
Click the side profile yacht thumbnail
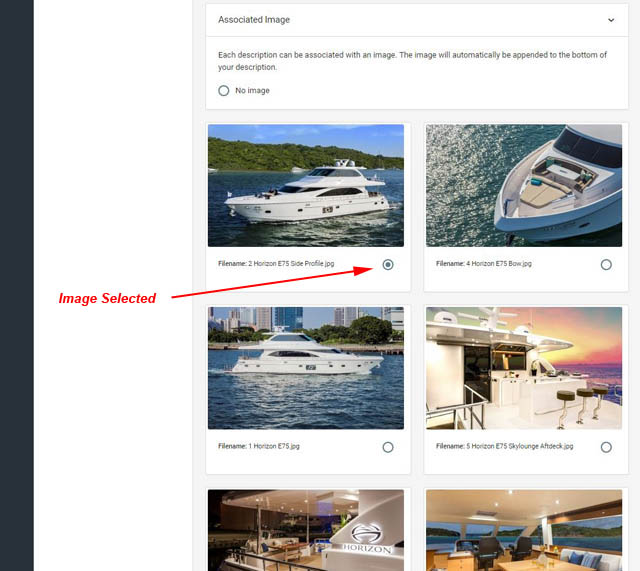[306, 185]
